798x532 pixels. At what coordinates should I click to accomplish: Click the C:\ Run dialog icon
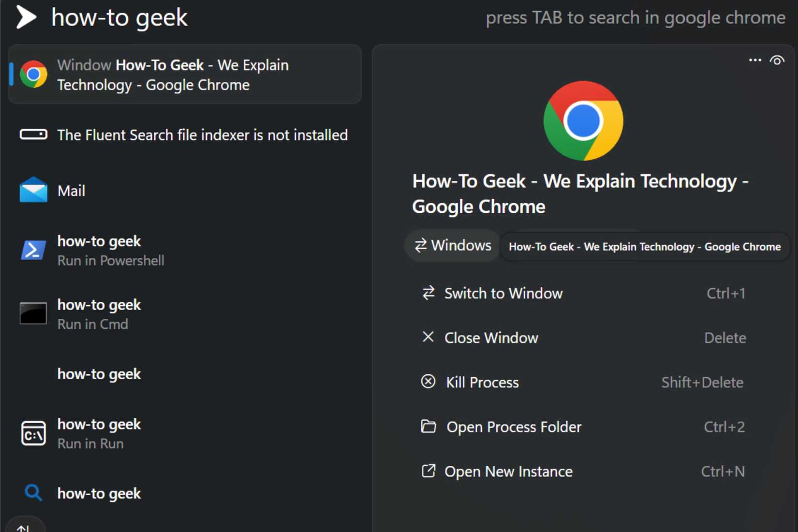pos(33,433)
